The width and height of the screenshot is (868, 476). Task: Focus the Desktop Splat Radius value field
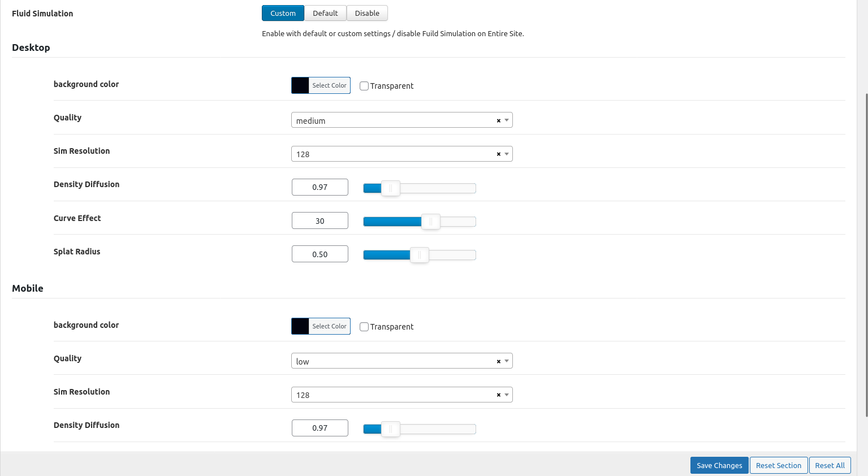point(319,254)
